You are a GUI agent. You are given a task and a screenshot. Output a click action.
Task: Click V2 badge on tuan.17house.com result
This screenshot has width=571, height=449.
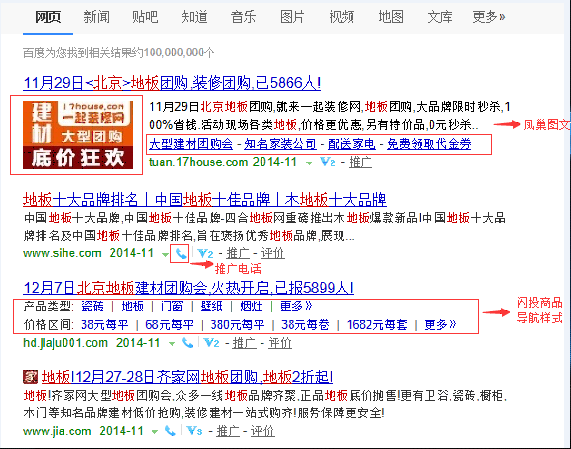(328, 162)
